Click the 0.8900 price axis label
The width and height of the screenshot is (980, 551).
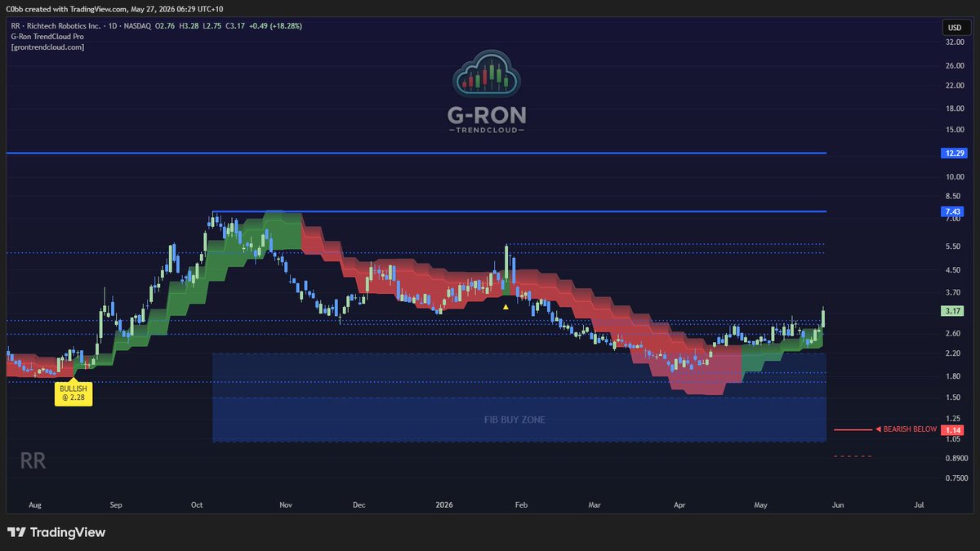tap(955, 458)
